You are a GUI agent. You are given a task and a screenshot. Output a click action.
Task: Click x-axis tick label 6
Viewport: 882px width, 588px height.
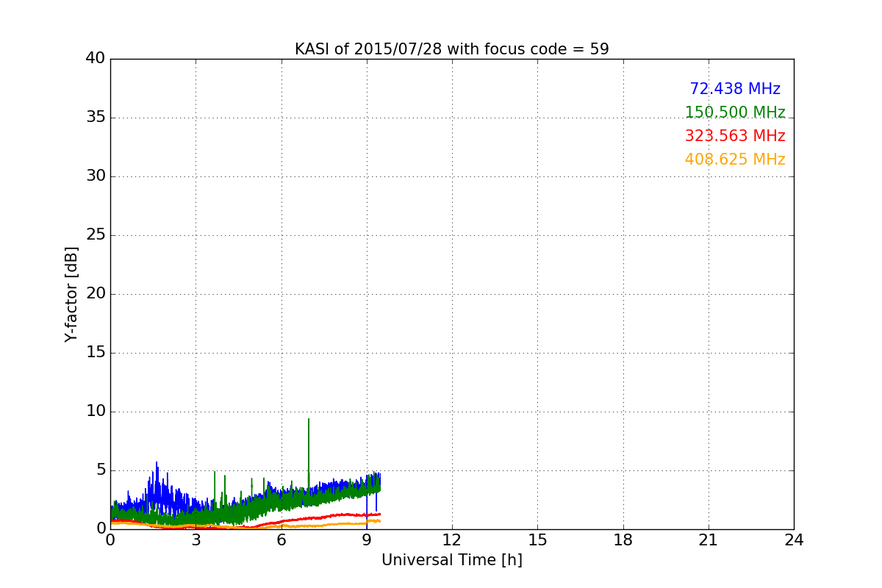coord(281,540)
